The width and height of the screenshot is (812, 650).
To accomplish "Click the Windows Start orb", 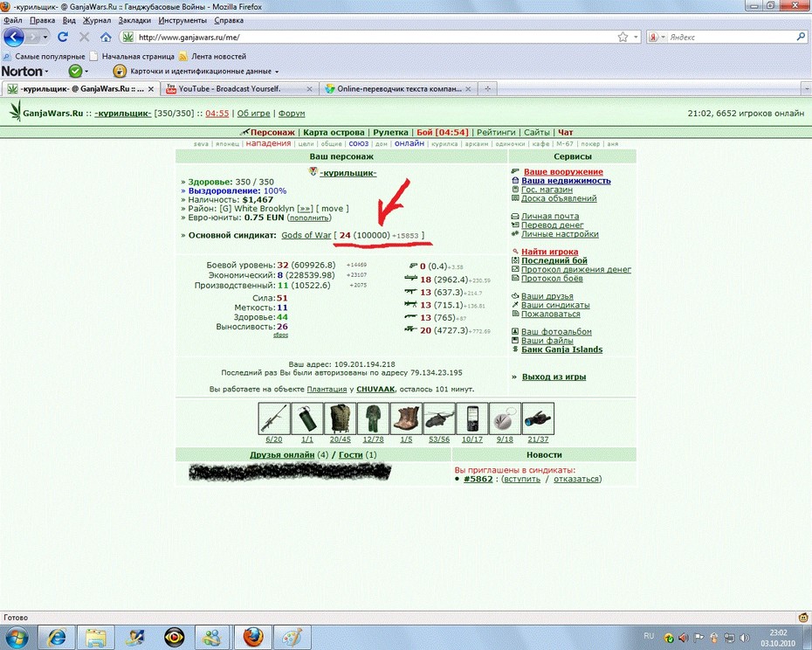I will 16,637.
